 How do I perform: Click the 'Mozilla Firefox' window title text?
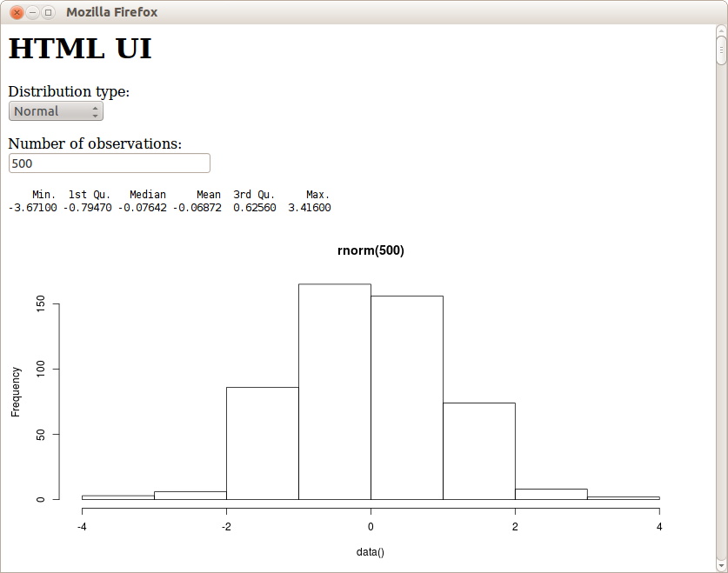(x=111, y=13)
